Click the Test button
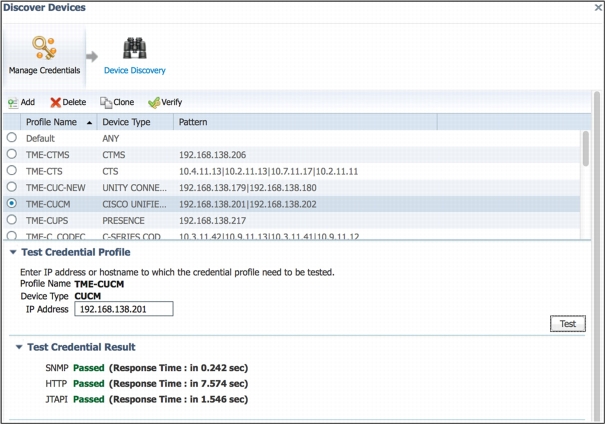 pos(568,324)
